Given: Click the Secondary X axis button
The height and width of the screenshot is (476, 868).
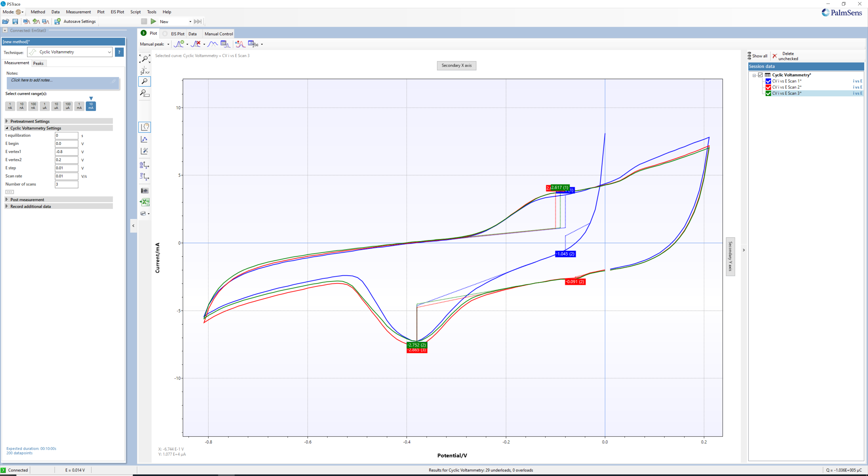Looking at the screenshot, I should point(458,65).
